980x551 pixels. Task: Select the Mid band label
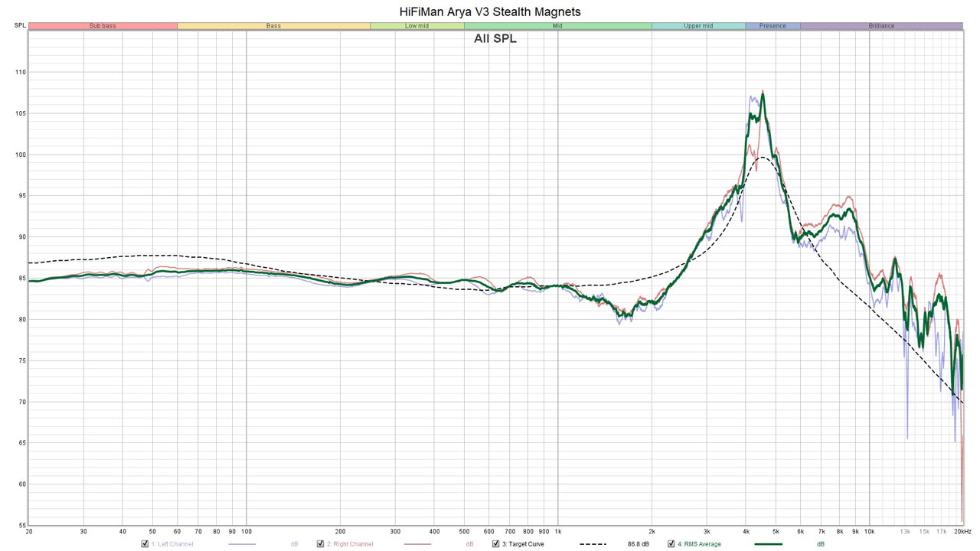[557, 26]
